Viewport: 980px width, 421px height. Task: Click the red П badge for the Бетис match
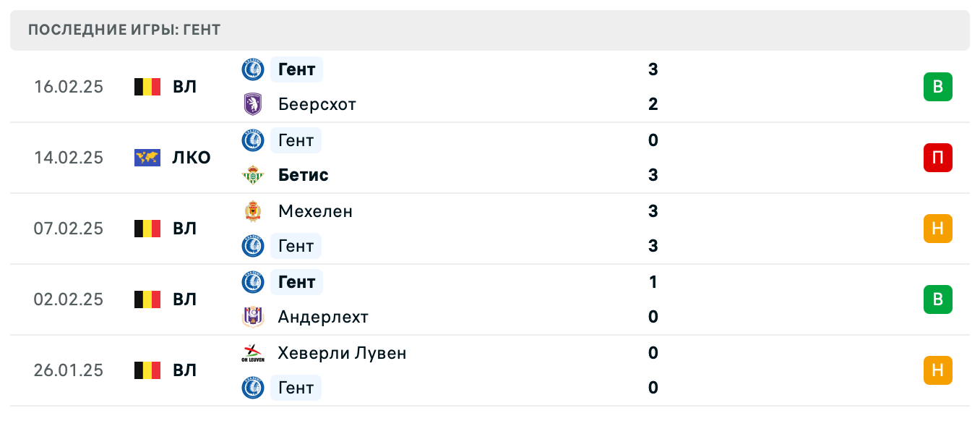(x=938, y=158)
